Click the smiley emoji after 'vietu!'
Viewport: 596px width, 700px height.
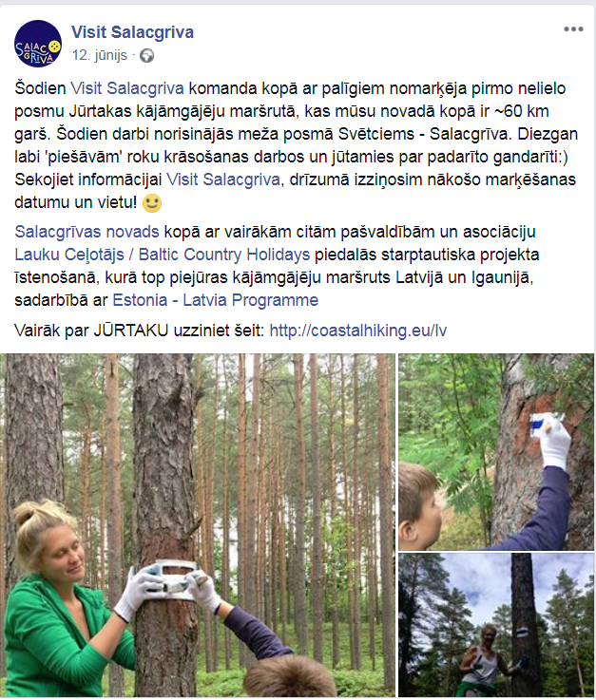pos(152,203)
